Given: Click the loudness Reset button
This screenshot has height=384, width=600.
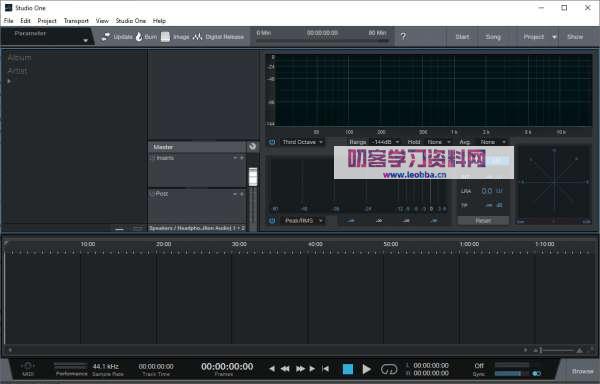Looking at the screenshot, I should click(x=483, y=221).
